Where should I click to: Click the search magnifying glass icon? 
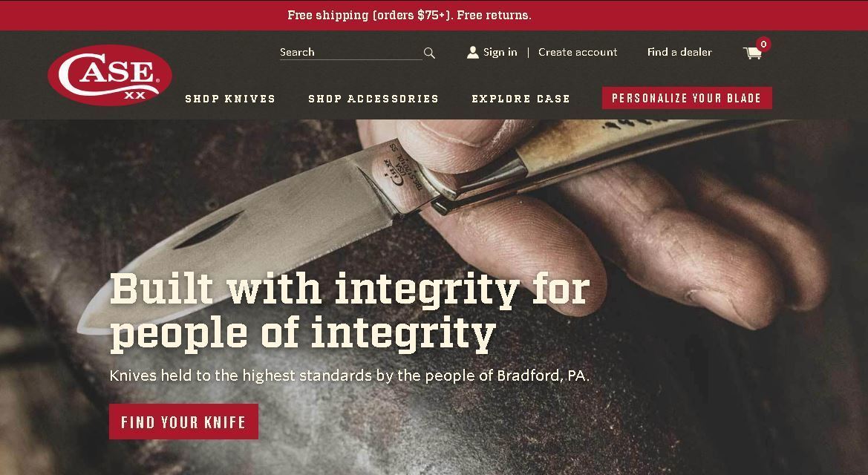pyautogui.click(x=429, y=53)
